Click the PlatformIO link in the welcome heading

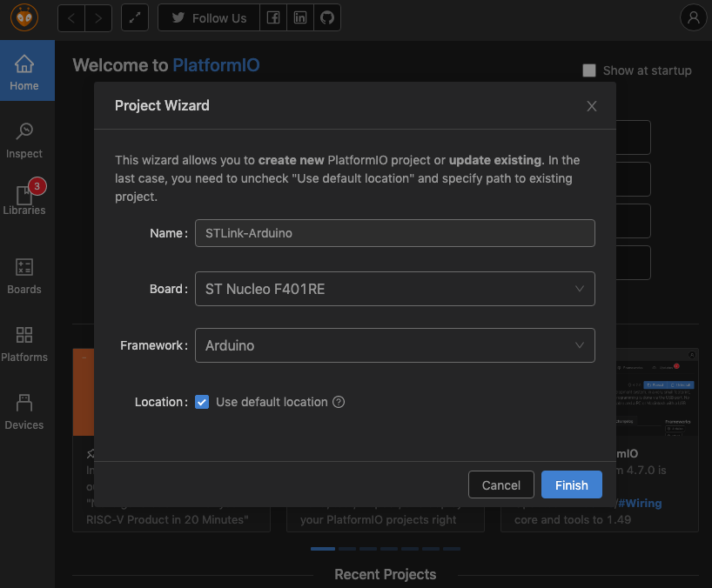tap(216, 65)
